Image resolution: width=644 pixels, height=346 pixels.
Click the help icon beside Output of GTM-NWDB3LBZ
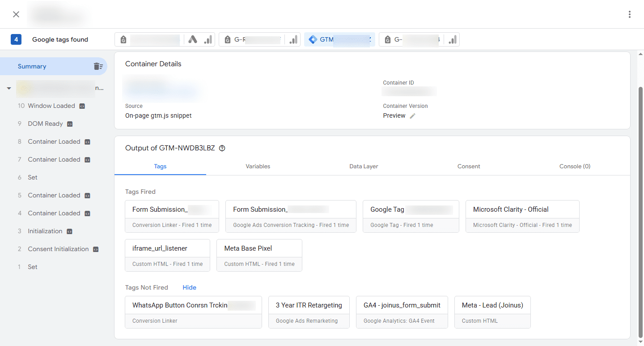222,149
